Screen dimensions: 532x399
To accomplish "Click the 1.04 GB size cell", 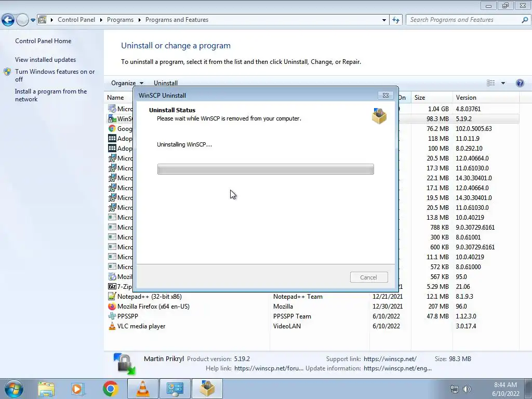I will [x=438, y=109].
